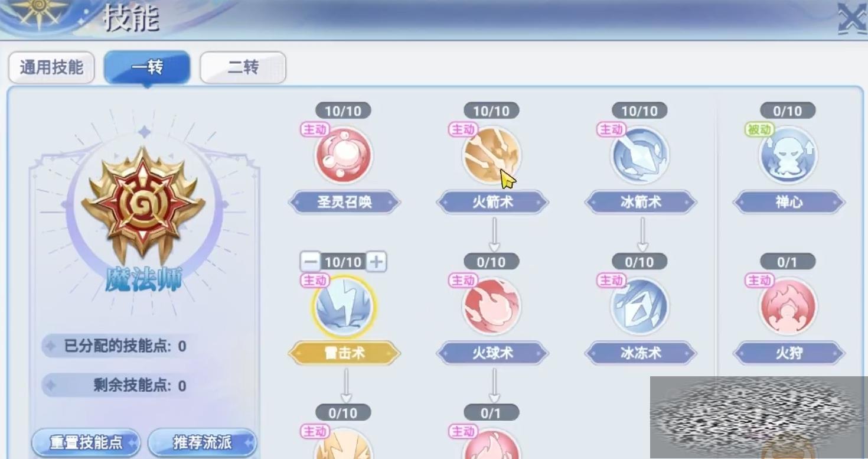The image size is (868, 459).
Task: Select the 冰箭术 skill icon
Action: tap(640, 156)
